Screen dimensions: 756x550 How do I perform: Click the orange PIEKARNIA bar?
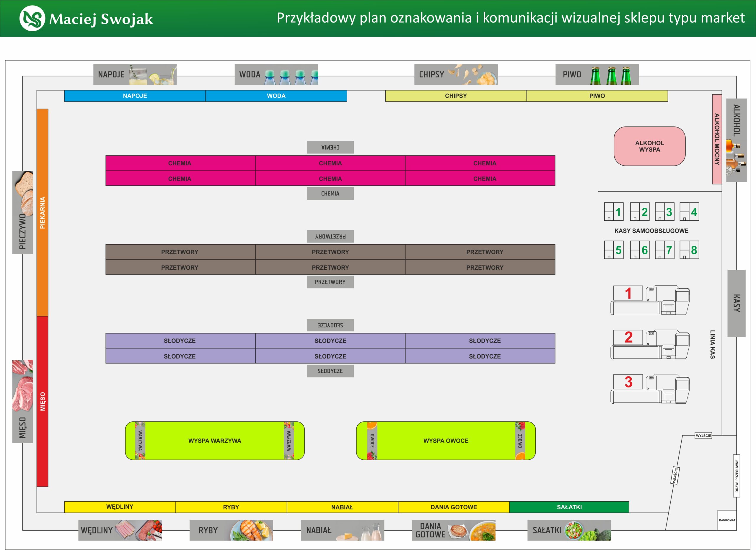(42, 212)
